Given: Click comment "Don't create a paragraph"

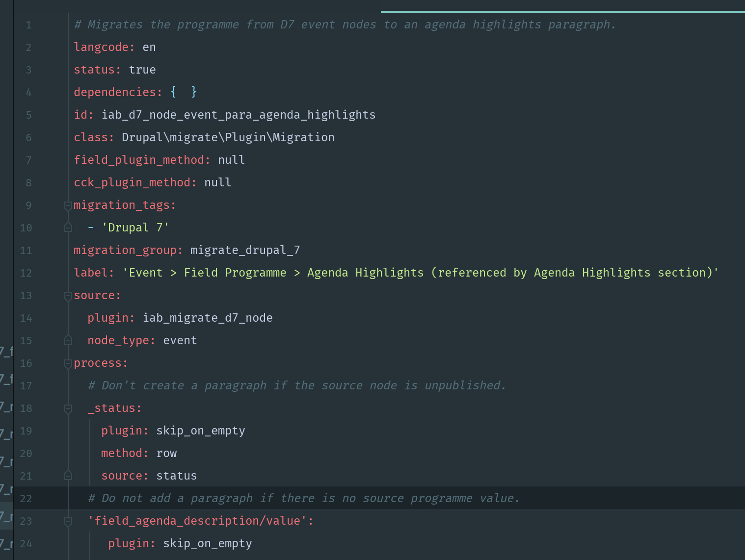Looking at the screenshot, I should 184,385.
